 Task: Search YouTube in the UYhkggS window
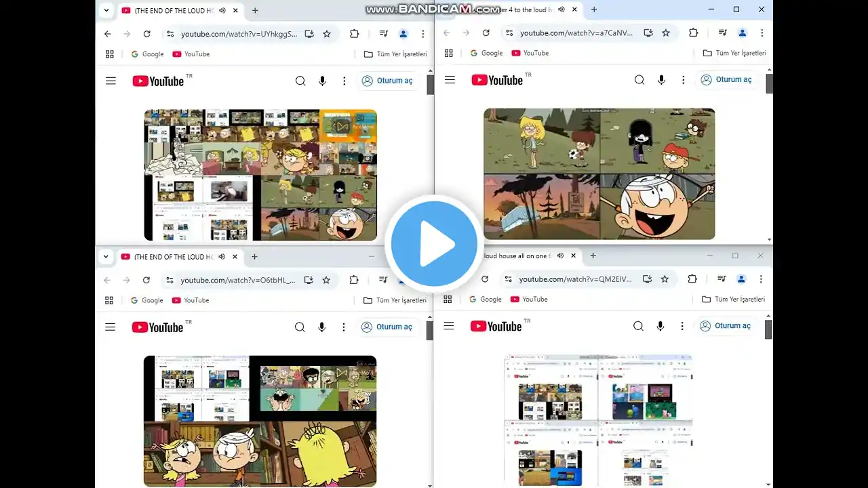click(300, 81)
